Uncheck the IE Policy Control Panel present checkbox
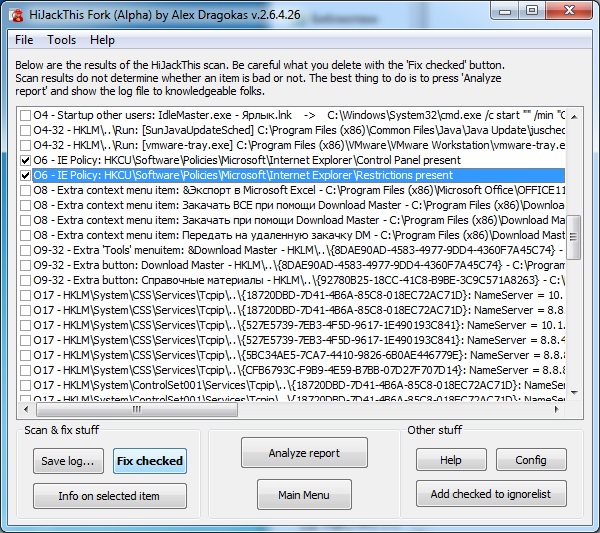The height and width of the screenshot is (533, 600). 25,160
